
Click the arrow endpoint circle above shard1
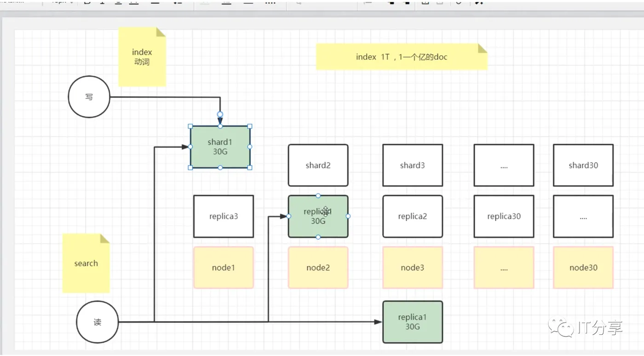pos(220,114)
